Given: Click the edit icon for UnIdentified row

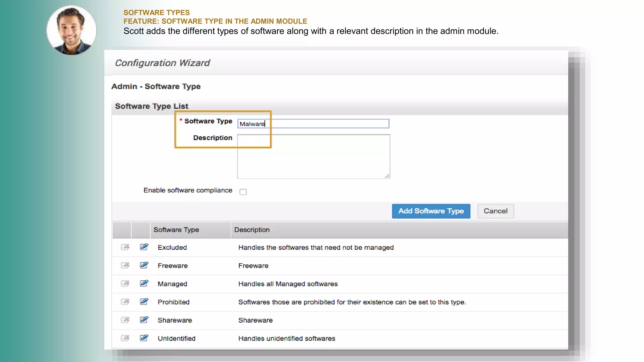Looking at the screenshot, I should pyautogui.click(x=144, y=338).
